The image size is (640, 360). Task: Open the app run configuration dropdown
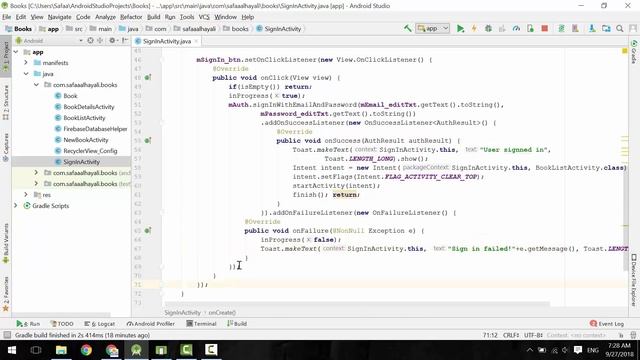click(x=433, y=29)
